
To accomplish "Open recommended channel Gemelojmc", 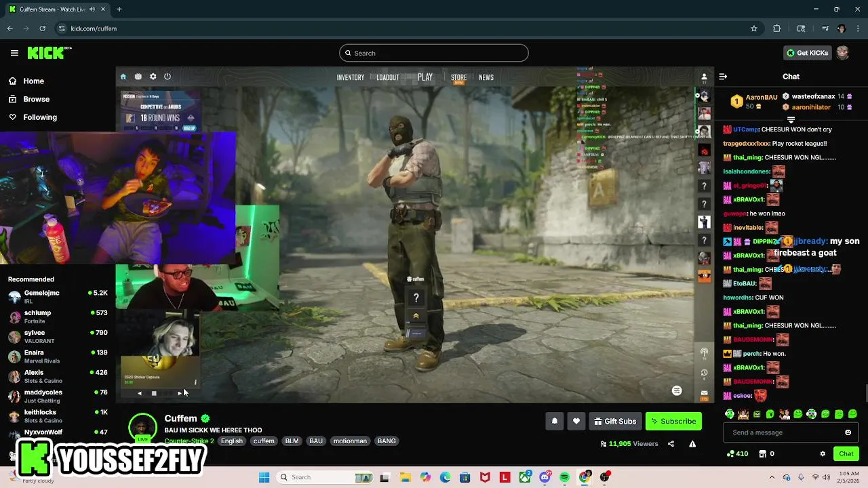I will (58, 297).
